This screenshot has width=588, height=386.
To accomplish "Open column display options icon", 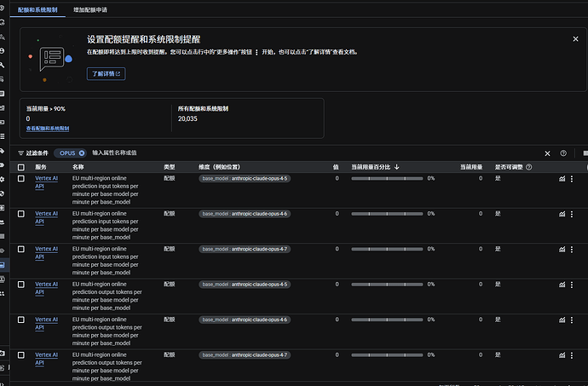I will [585, 153].
